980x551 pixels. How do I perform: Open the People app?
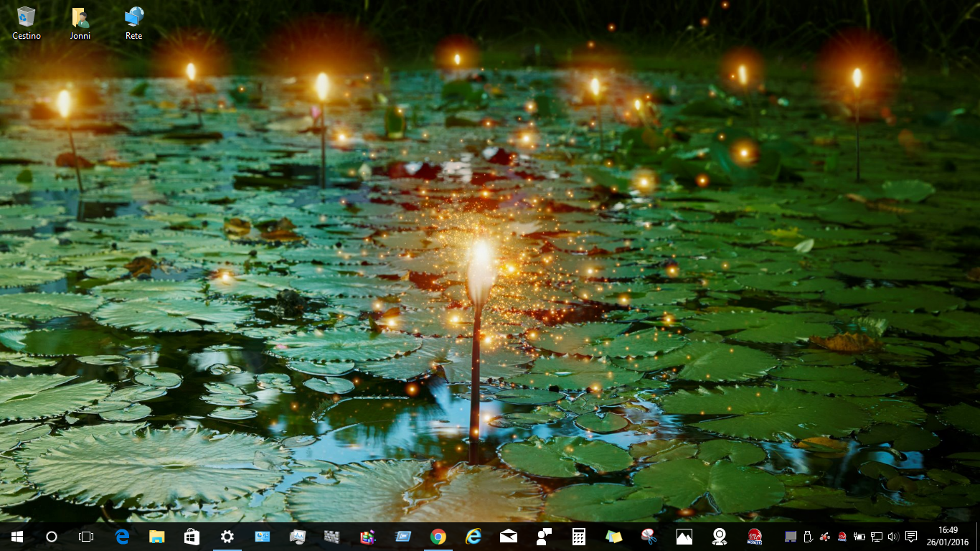pyautogui.click(x=542, y=537)
